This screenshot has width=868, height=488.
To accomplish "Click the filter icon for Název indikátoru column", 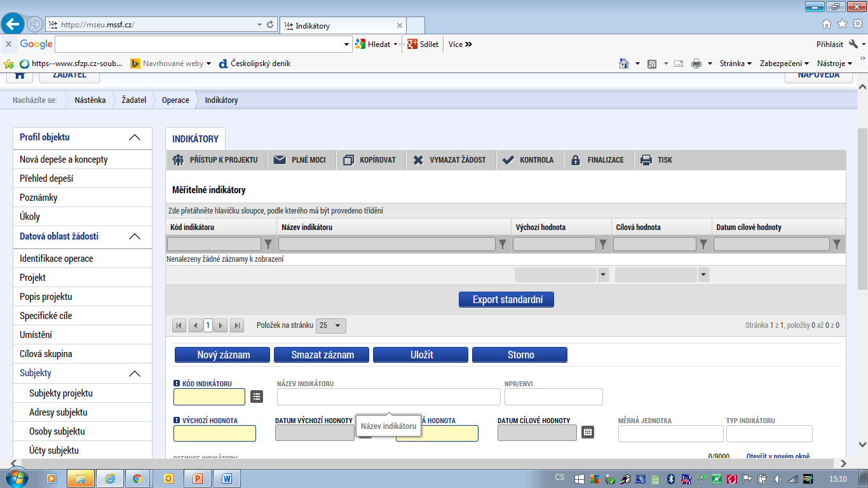I will 503,244.
